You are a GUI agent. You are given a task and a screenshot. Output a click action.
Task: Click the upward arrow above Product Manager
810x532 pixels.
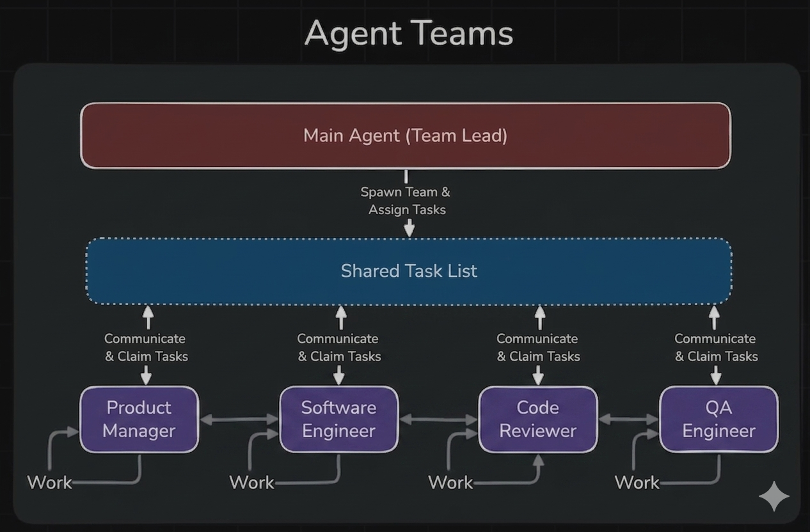point(148,315)
